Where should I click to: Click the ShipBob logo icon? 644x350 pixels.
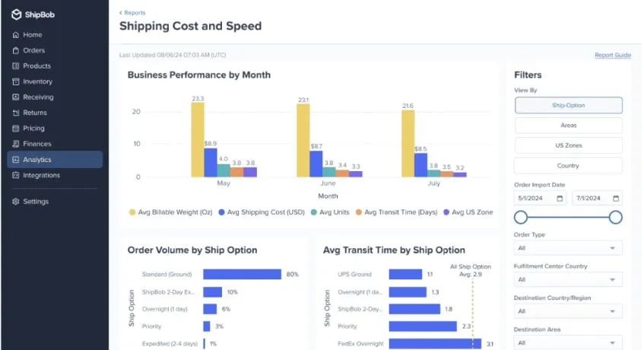click(16, 14)
